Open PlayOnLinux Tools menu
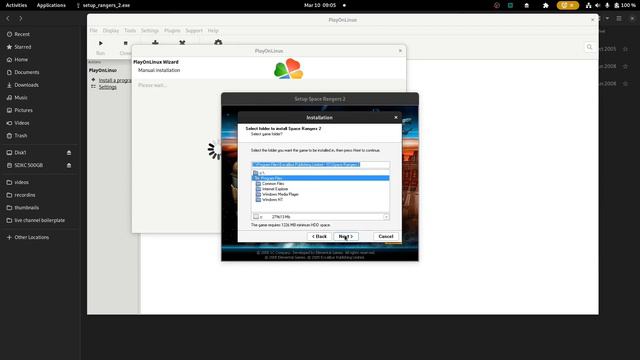 point(130,31)
